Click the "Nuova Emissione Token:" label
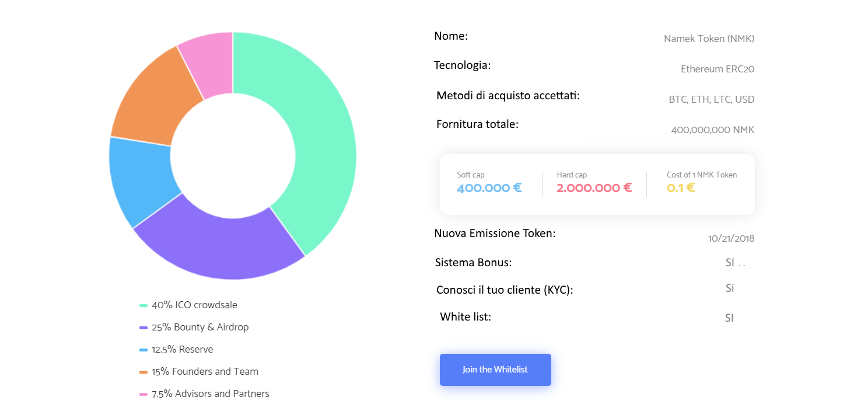This screenshot has height=411, width=868. (x=495, y=234)
